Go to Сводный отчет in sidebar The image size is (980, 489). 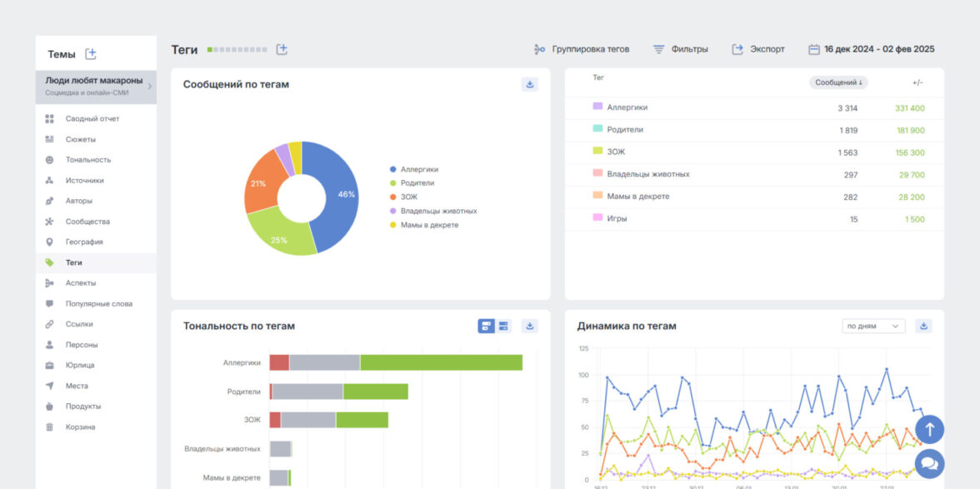click(92, 118)
